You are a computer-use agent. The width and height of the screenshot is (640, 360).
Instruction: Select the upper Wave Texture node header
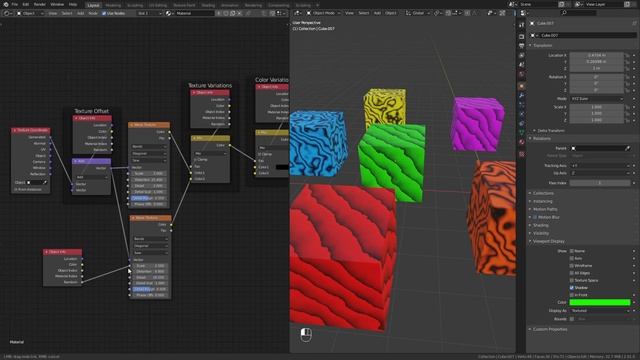149,125
